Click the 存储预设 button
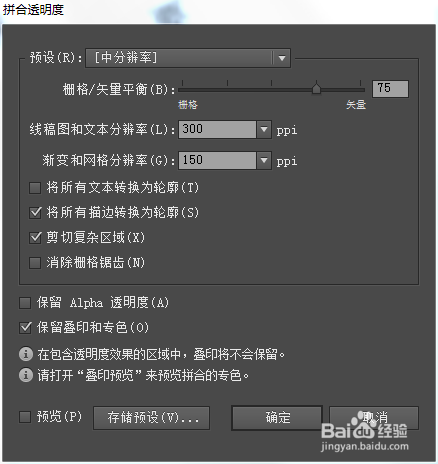Image resolution: width=438 pixels, height=464 pixels. (x=152, y=418)
